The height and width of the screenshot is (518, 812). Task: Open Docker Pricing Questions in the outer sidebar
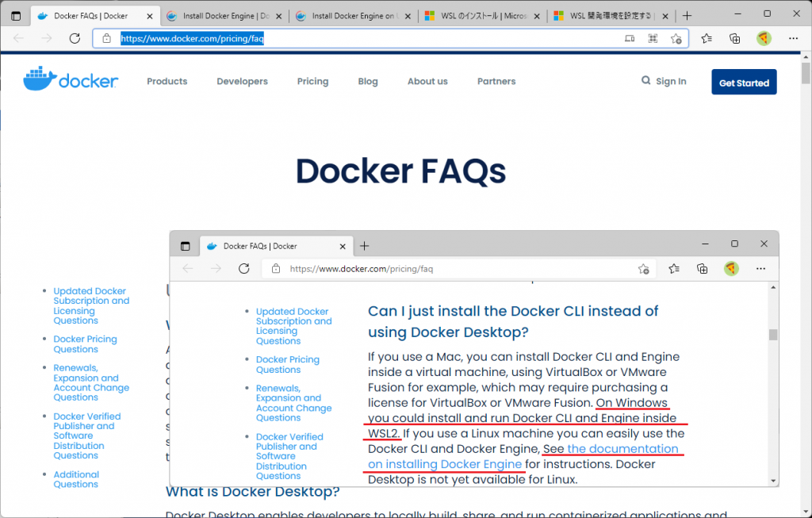(x=85, y=344)
